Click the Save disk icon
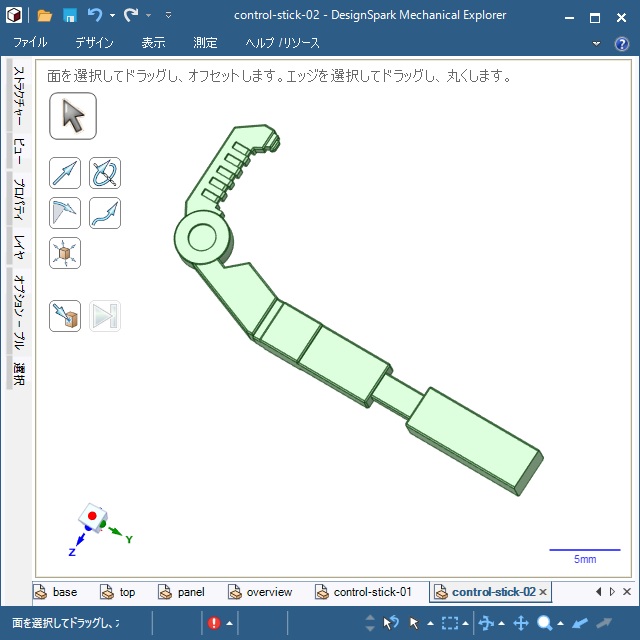 [x=70, y=15]
